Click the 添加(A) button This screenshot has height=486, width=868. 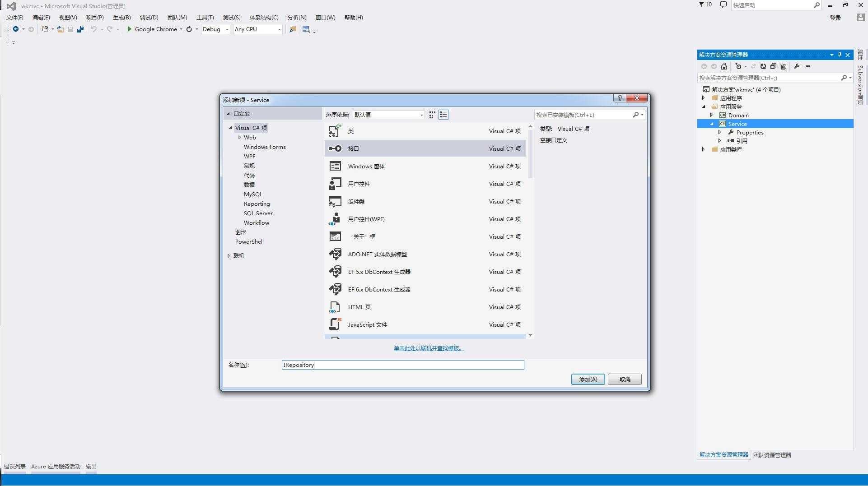(588, 379)
